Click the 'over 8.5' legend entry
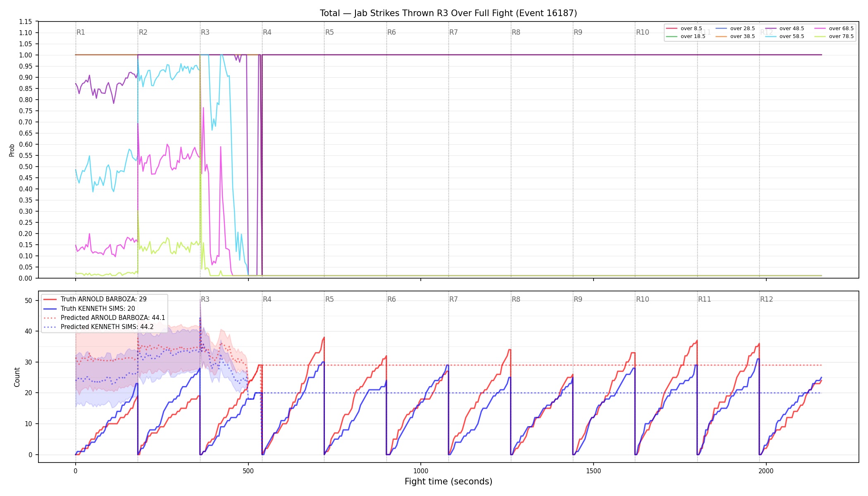The image size is (868, 496). point(684,29)
